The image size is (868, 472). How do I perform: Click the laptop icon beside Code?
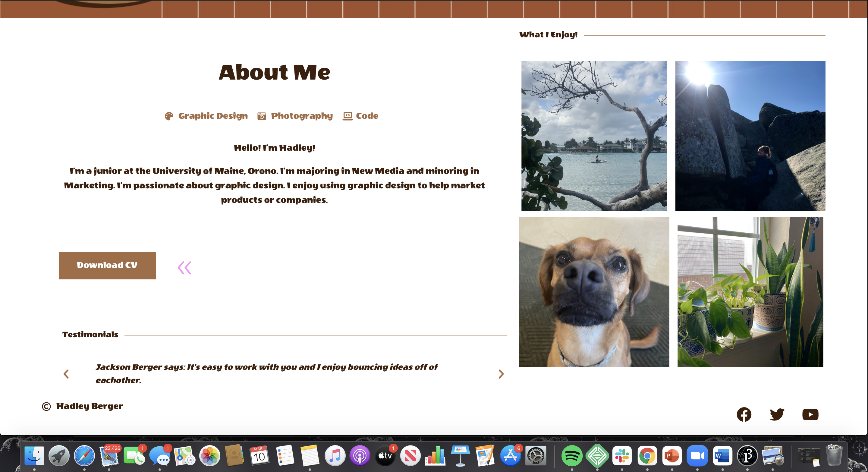point(348,116)
